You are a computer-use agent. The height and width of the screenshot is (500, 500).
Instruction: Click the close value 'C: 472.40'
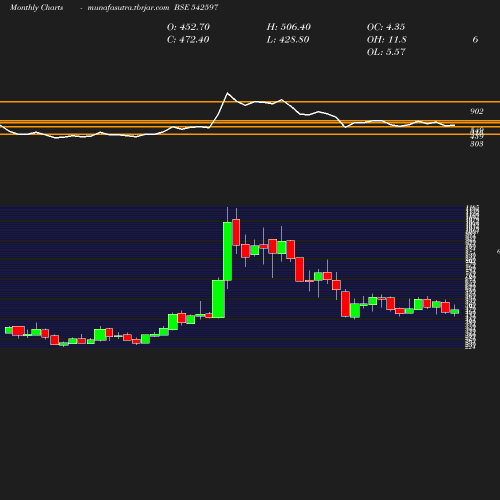click(x=188, y=39)
